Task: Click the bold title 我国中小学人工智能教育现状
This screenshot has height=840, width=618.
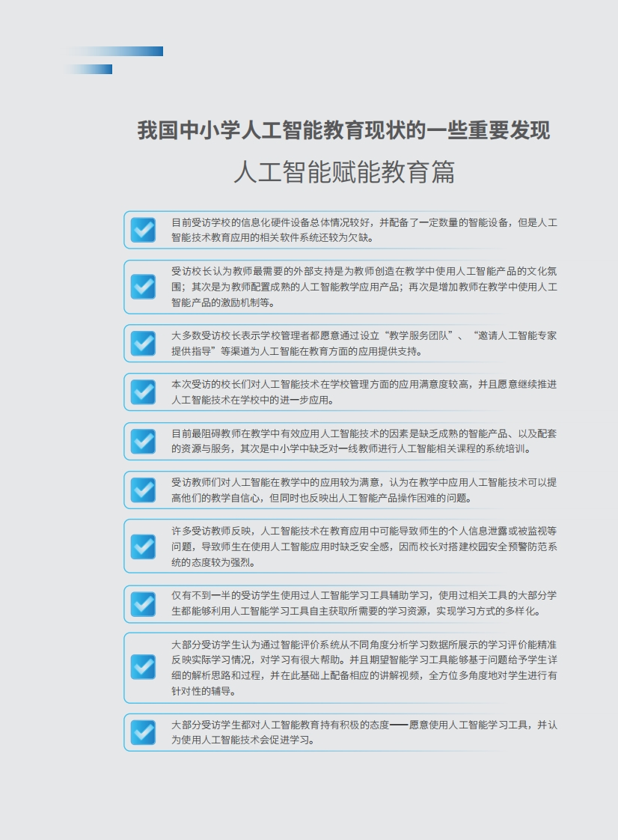Action: pyautogui.click(x=343, y=130)
